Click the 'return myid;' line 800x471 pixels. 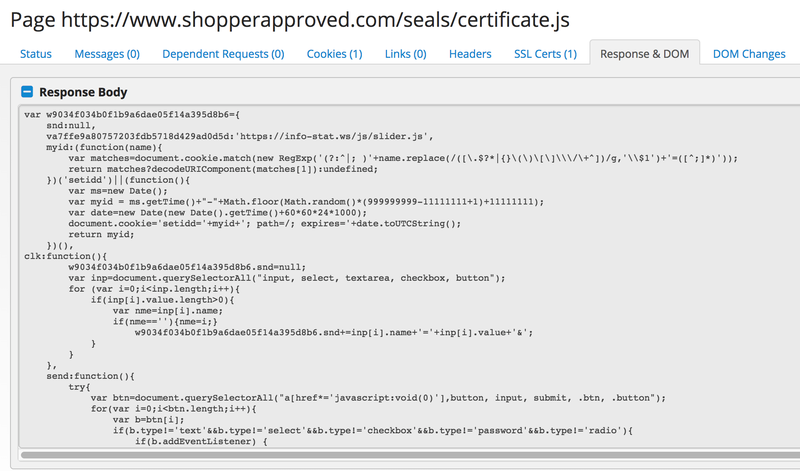point(101,234)
